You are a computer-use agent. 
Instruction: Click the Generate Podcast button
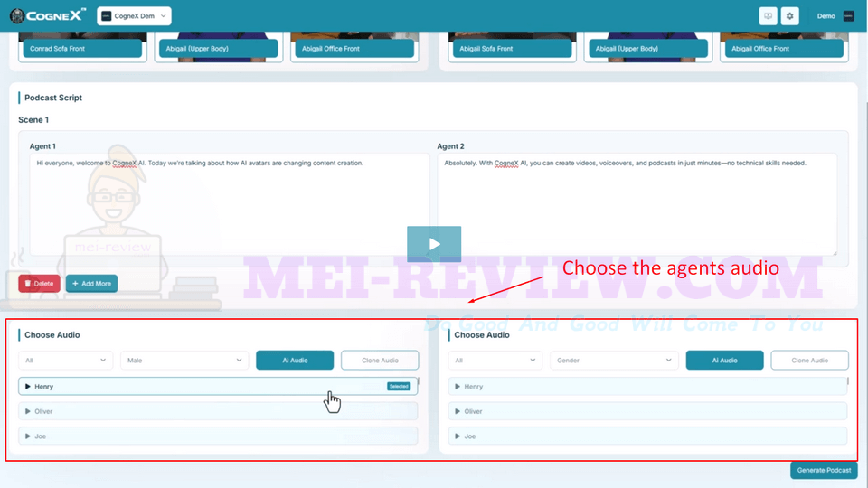coord(824,470)
